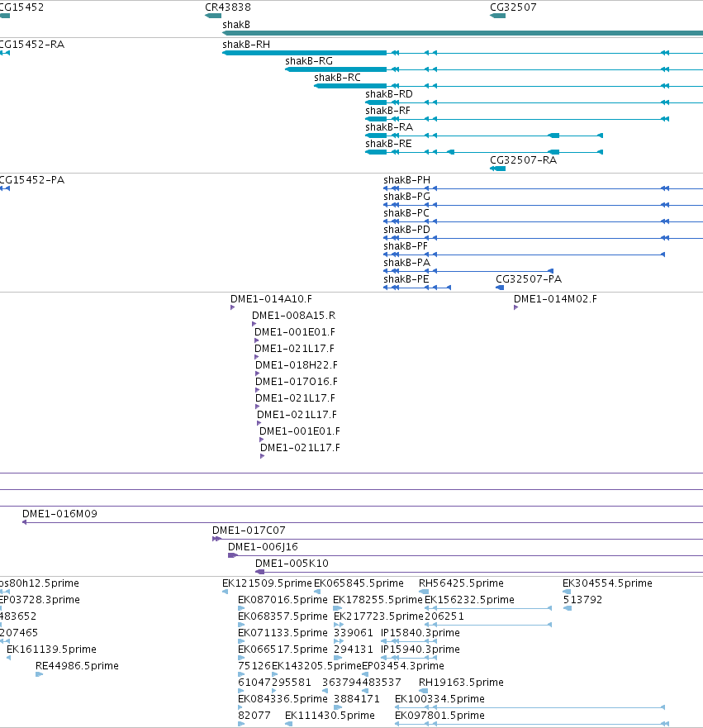703x728 pixels.
Task: Click the EK084336.5prime EST label
Action: tap(283, 699)
